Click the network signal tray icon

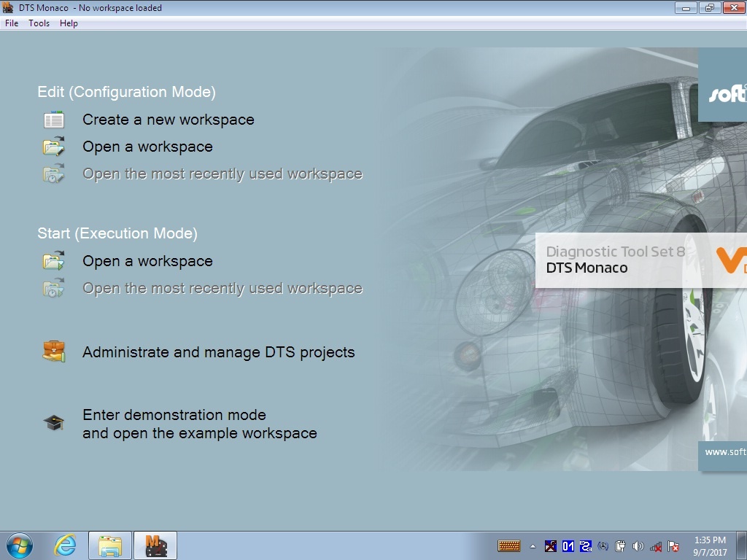tap(656, 546)
